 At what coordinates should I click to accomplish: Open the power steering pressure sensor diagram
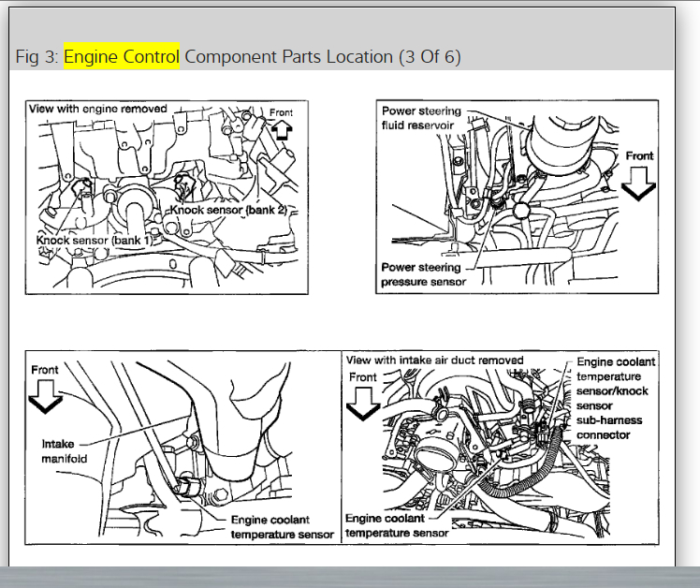point(517,197)
